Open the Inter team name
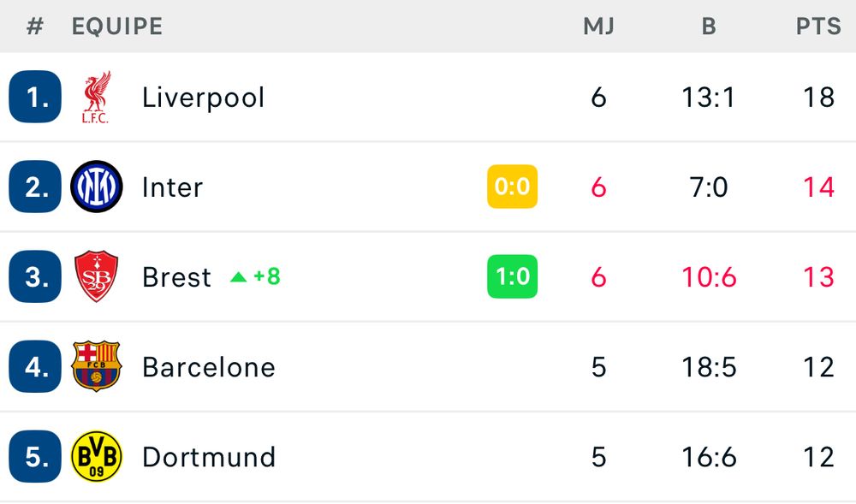 coord(173,187)
